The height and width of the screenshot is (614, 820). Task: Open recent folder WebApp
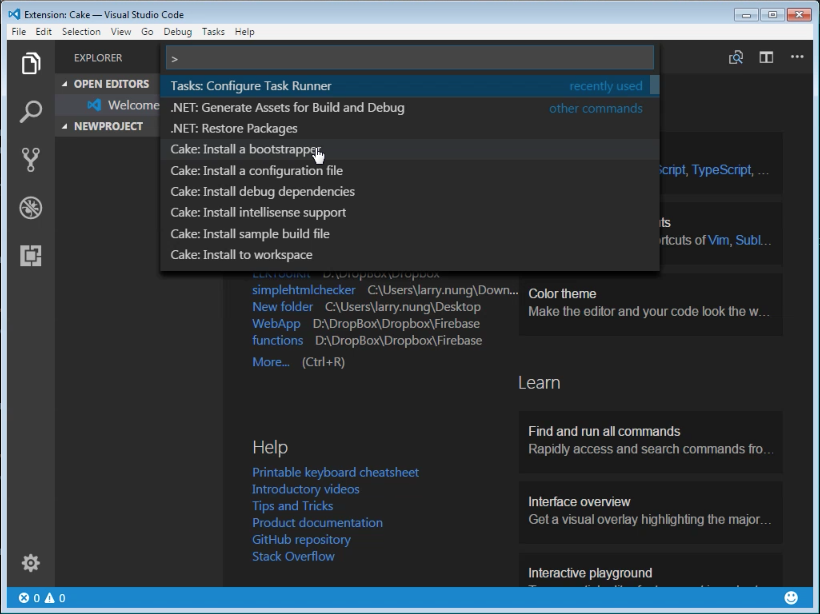[x=276, y=324]
